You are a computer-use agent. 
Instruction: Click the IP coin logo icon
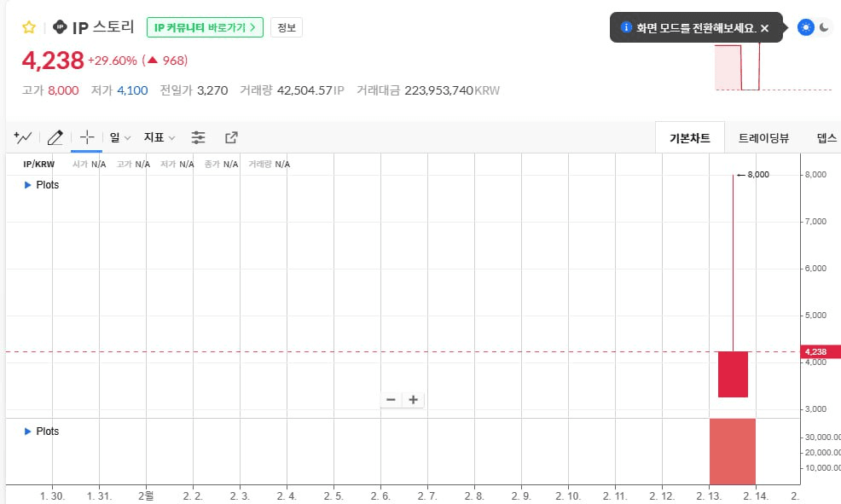[x=60, y=26]
